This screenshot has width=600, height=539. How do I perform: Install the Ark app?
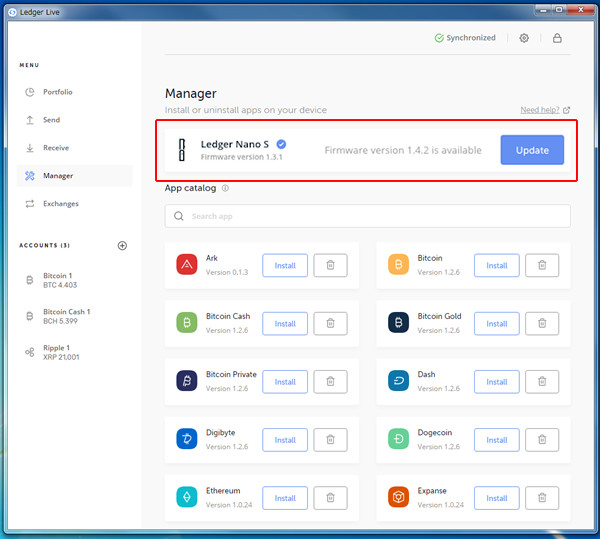[x=285, y=265]
